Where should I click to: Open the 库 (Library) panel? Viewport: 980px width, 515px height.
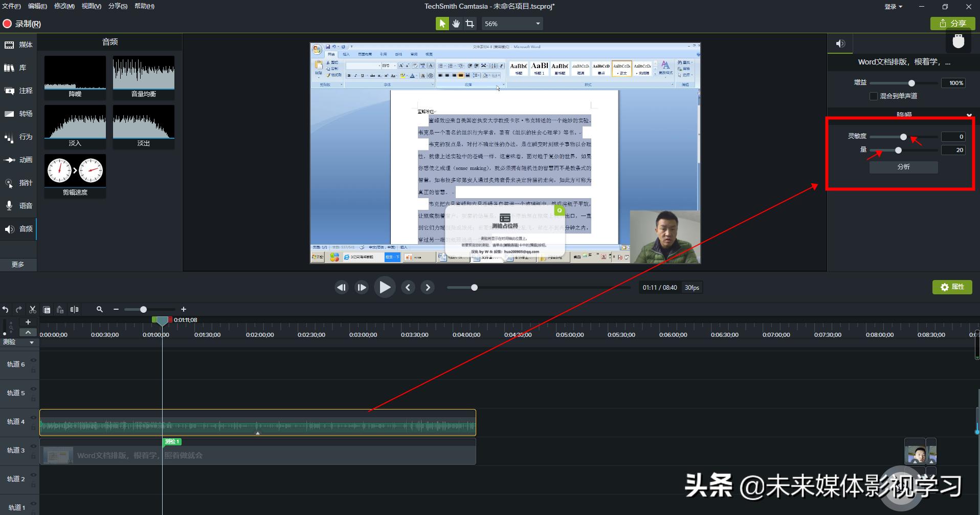pyautogui.click(x=18, y=67)
